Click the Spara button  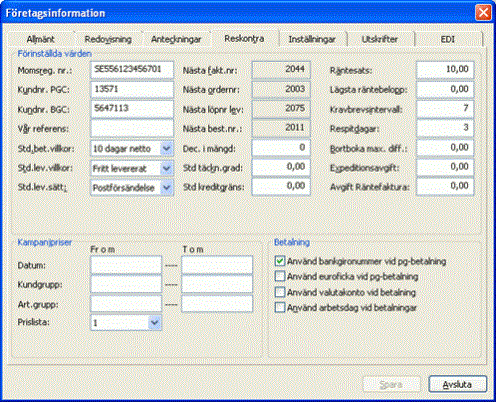click(391, 384)
